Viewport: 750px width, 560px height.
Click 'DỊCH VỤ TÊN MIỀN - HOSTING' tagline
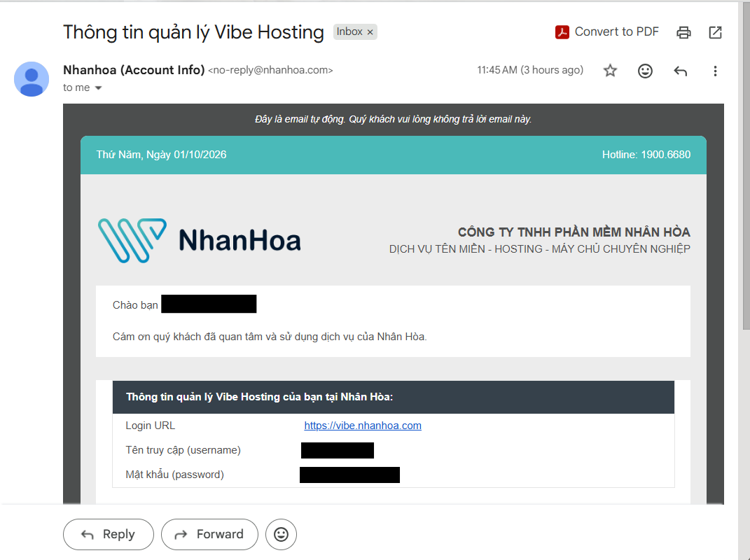pyautogui.click(x=539, y=248)
